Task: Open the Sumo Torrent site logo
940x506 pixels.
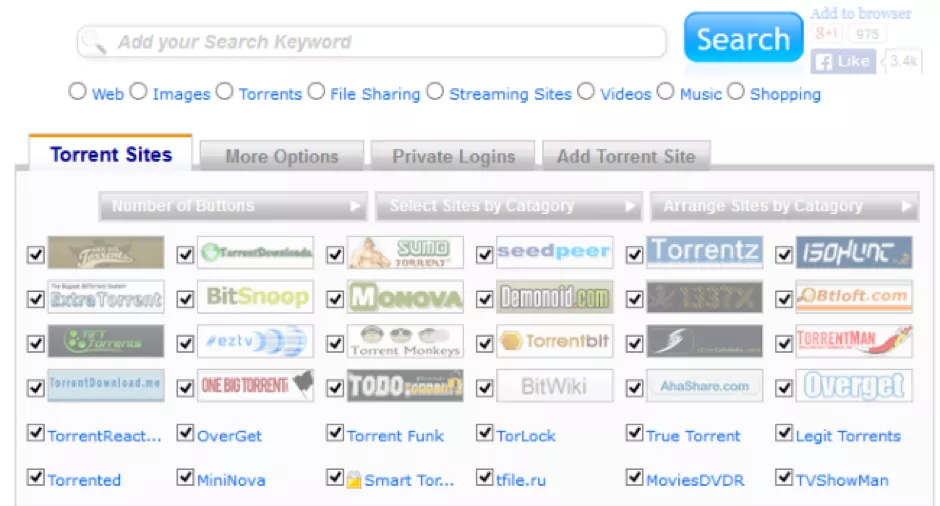Action: [405, 252]
